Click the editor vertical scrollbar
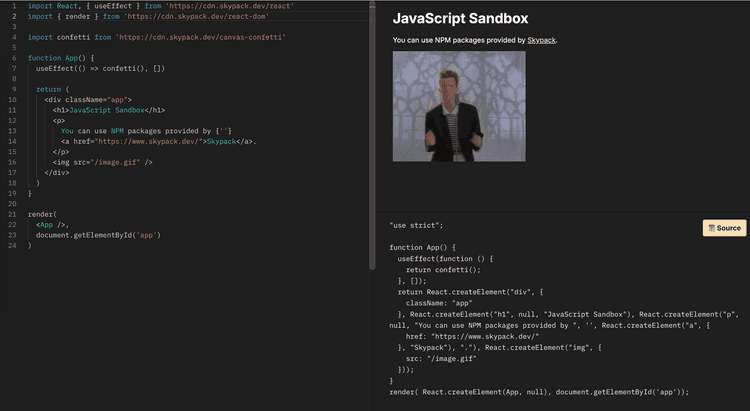 (372, 136)
